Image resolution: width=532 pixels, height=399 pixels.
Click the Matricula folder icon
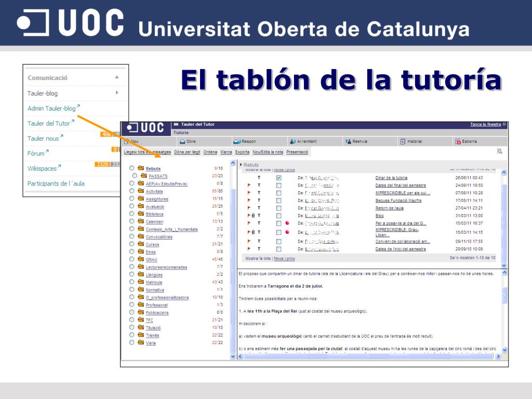pos(141,282)
